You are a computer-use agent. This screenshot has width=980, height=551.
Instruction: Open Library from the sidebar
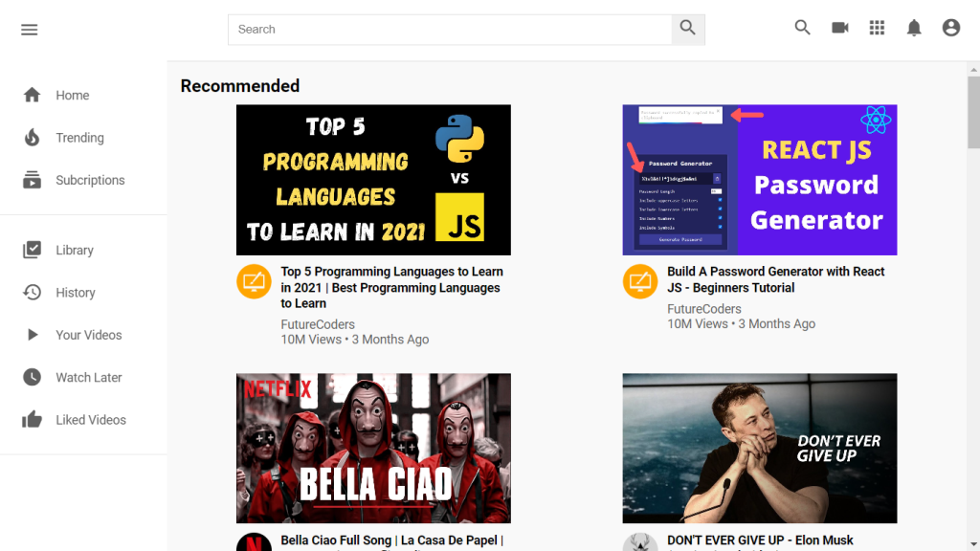coord(74,250)
